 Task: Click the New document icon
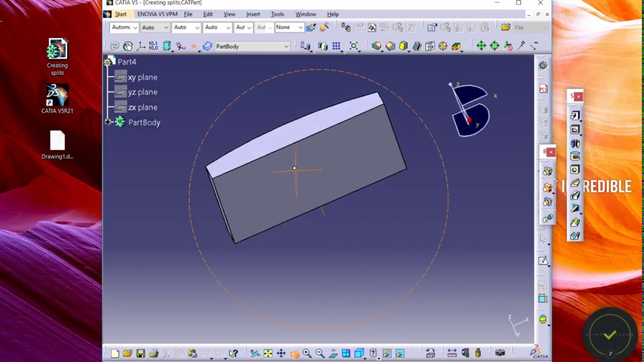[115, 353]
